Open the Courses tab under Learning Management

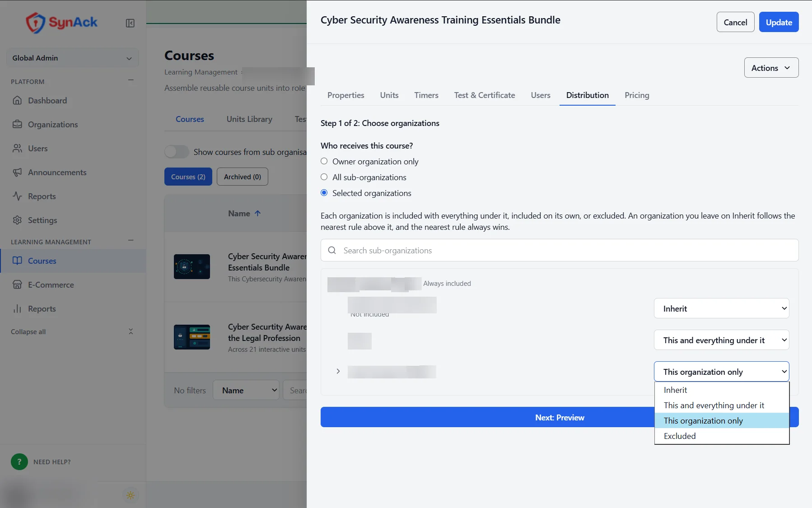pyautogui.click(x=190, y=119)
